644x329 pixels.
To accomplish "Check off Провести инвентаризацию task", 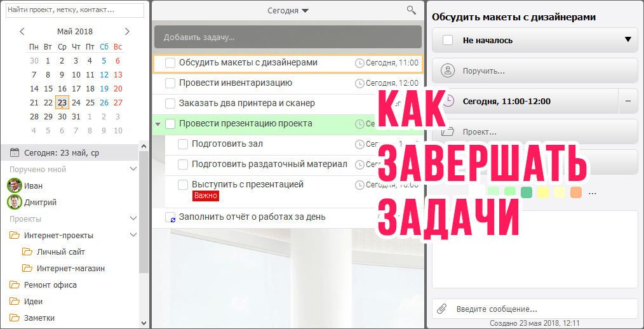I will tap(170, 83).
